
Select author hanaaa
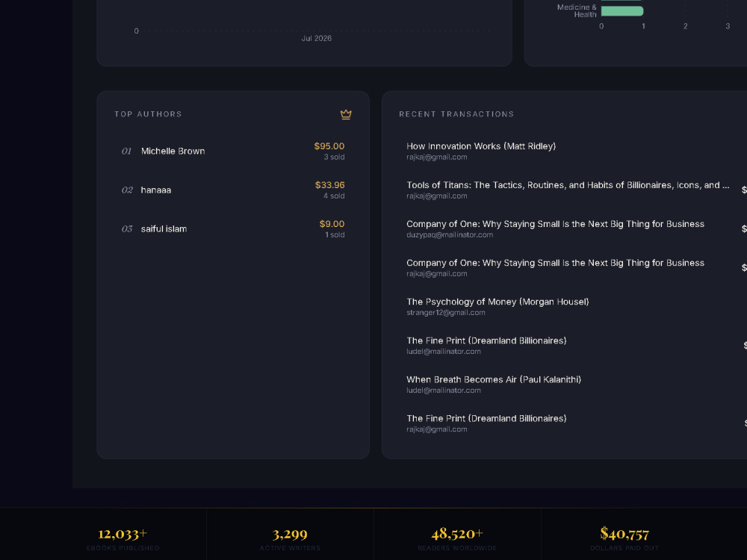pos(156,190)
